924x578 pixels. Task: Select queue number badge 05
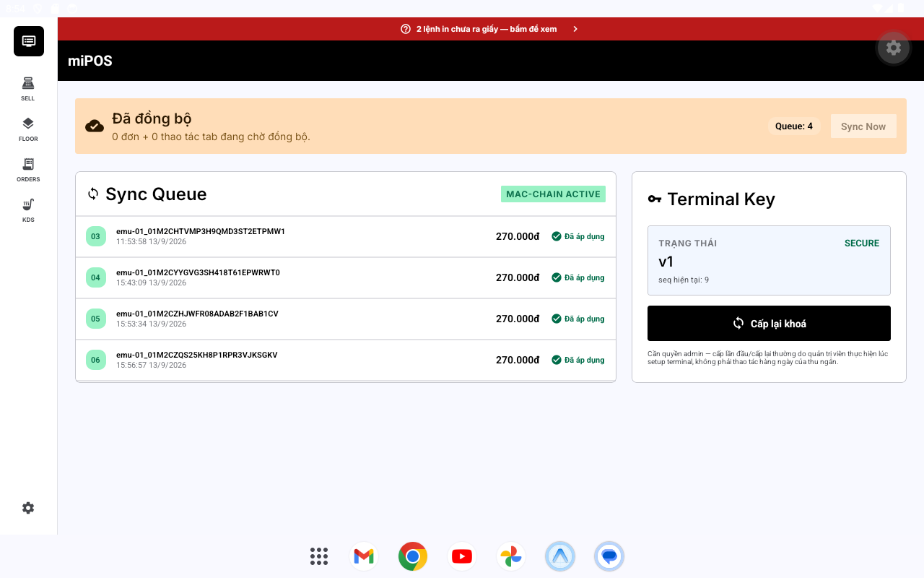click(x=95, y=319)
